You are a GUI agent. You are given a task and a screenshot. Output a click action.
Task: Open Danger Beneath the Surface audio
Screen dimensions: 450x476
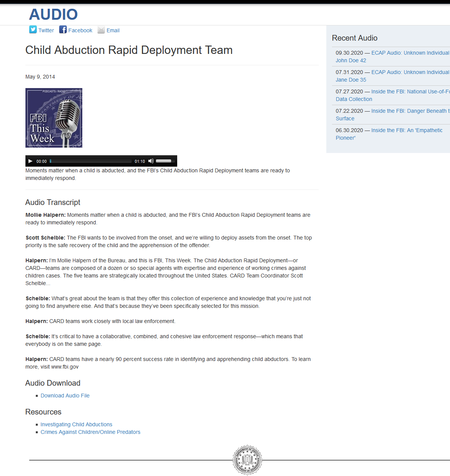pos(393,115)
